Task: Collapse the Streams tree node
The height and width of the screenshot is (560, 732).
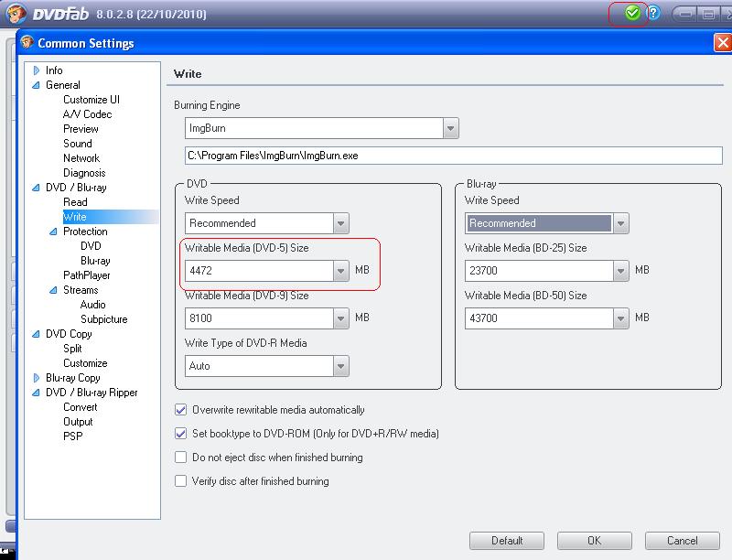Action: (53, 290)
